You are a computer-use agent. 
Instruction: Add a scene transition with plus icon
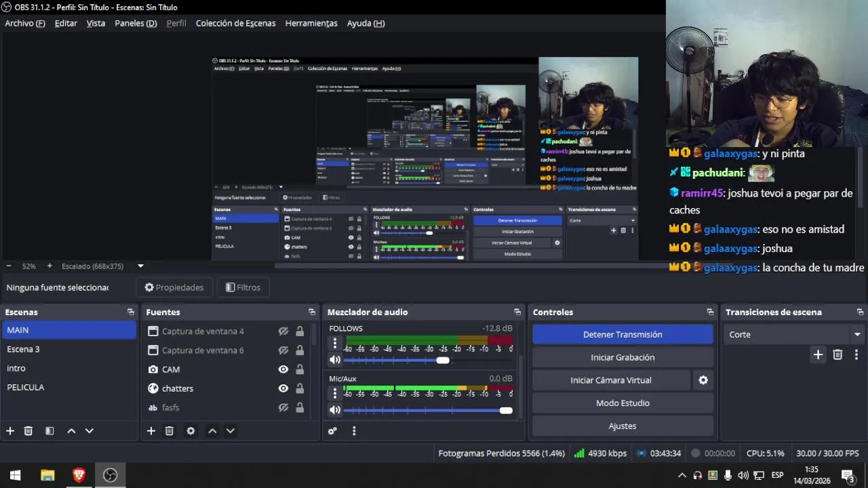tap(818, 354)
